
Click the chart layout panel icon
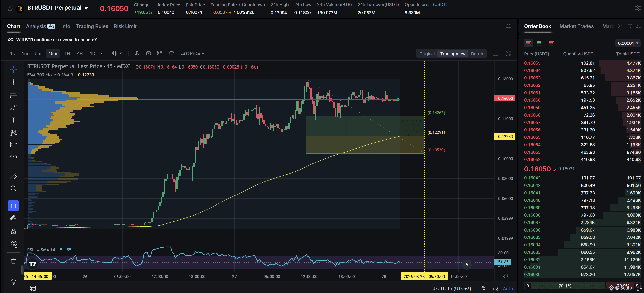(495, 53)
